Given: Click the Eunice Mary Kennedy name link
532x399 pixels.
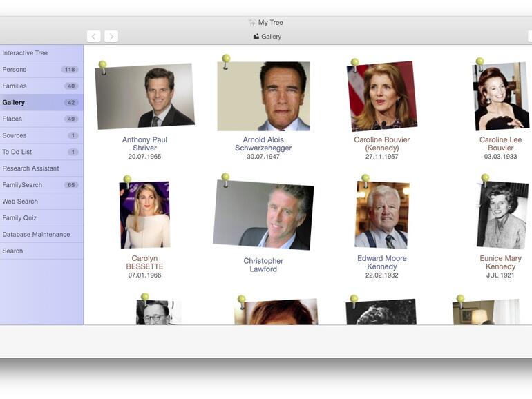Looking at the screenshot, I should tap(501, 262).
